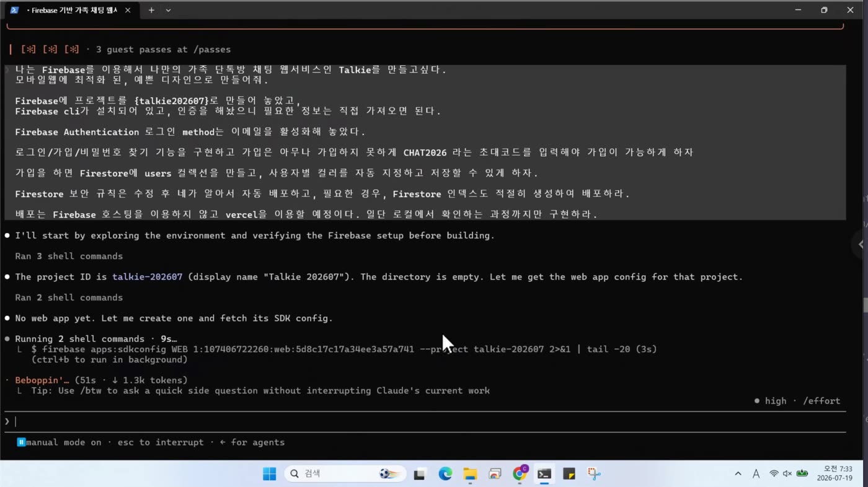Click the battery icon in tray
Viewport: 868px width, 487px height.
[802, 474]
